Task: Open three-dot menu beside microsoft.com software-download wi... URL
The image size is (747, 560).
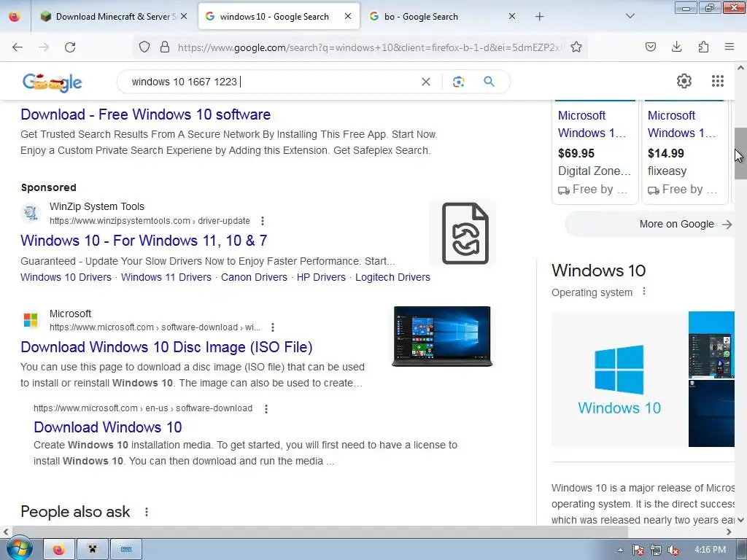Action: point(273,327)
